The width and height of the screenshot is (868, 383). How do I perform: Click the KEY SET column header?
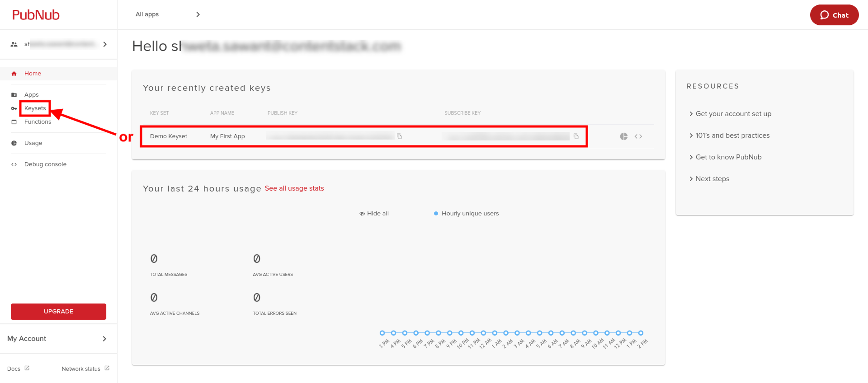159,113
